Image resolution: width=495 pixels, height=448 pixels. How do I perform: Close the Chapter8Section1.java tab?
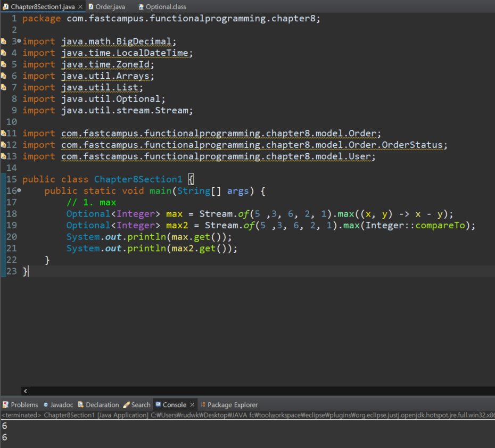tap(80, 6)
